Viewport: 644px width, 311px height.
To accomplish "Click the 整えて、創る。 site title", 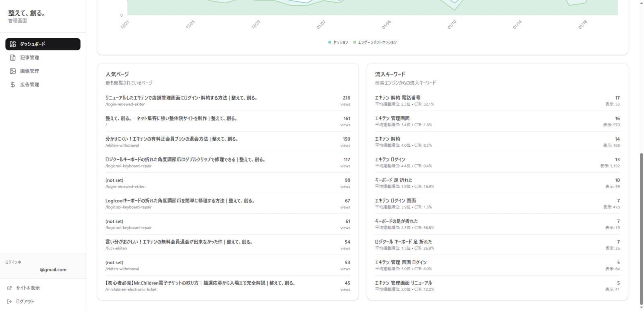I will pyautogui.click(x=27, y=13).
